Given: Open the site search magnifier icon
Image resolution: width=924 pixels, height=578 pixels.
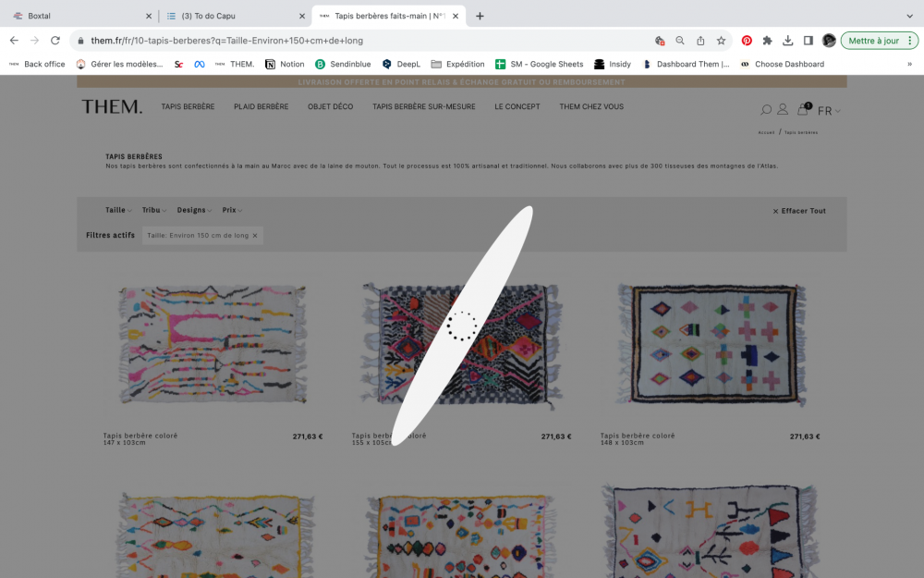Looking at the screenshot, I should click(766, 110).
